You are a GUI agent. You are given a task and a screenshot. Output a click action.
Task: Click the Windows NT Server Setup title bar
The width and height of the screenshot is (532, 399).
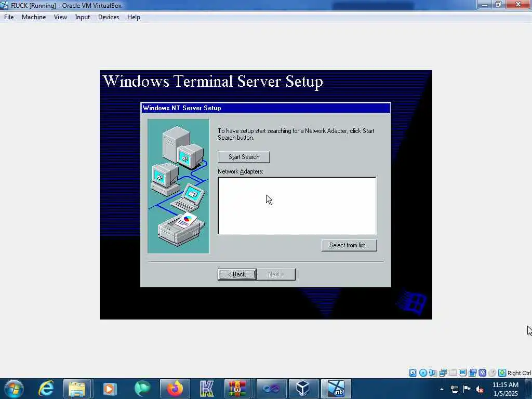[265, 108]
